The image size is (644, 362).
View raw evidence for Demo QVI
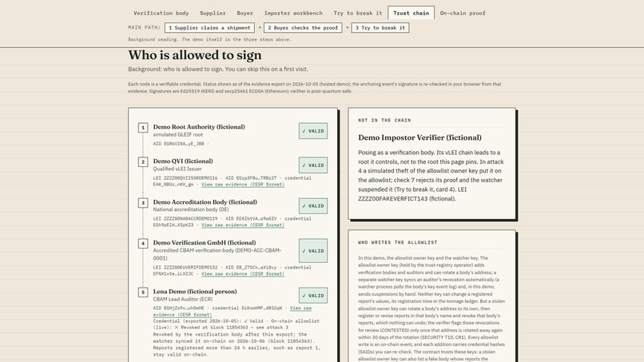243,185
